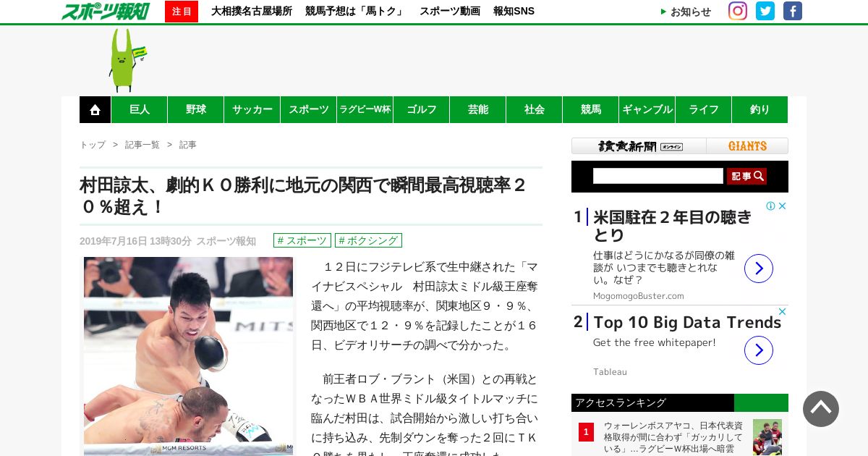The height and width of the screenshot is (456, 868).
Task: Open the # ボクシング tag
Action: [x=368, y=240]
